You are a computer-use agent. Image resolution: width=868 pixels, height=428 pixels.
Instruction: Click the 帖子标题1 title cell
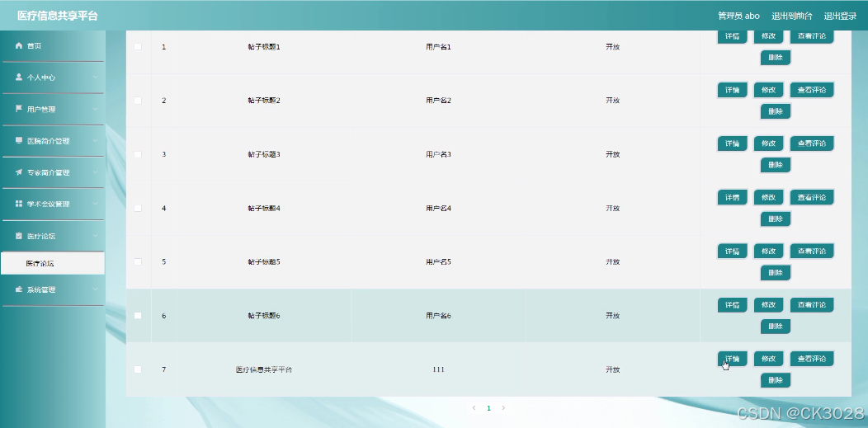coord(264,47)
